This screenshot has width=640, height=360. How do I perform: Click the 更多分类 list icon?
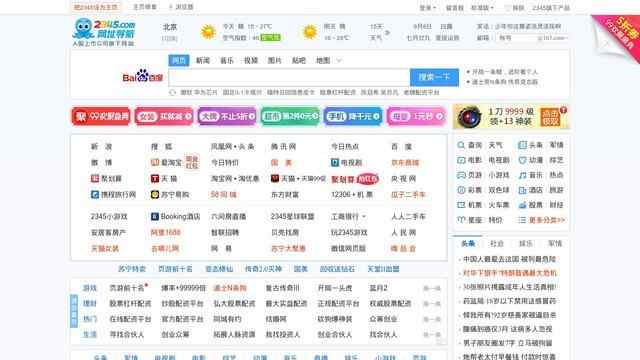pyautogui.click(x=522, y=220)
